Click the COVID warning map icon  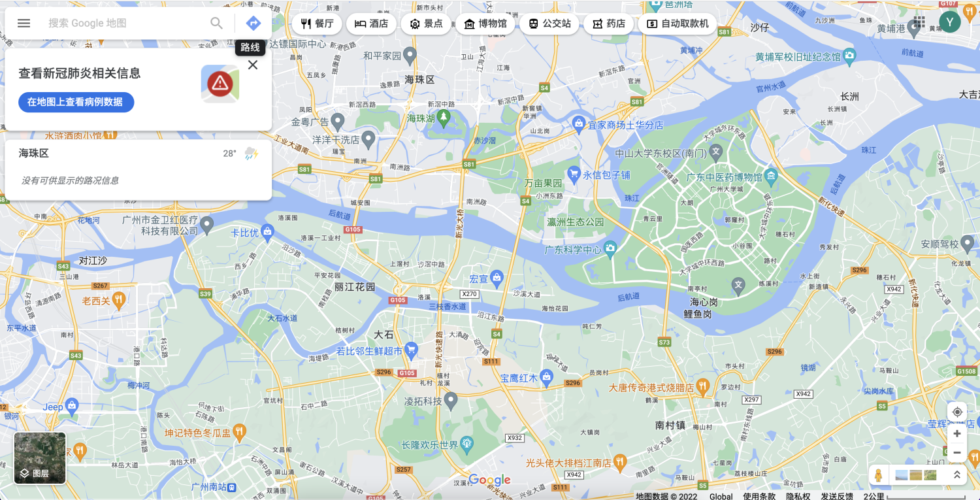pyautogui.click(x=220, y=83)
